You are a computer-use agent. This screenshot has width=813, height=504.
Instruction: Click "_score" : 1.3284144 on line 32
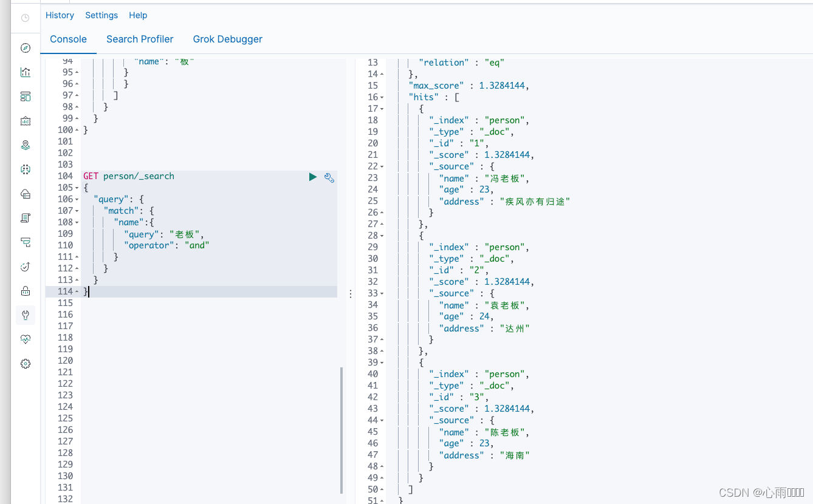click(481, 282)
